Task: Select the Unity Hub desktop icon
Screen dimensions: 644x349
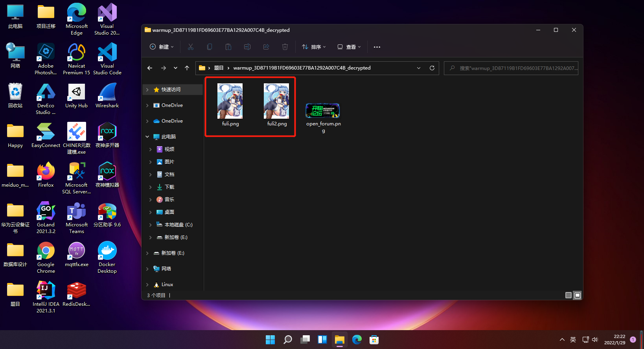Action: click(77, 96)
